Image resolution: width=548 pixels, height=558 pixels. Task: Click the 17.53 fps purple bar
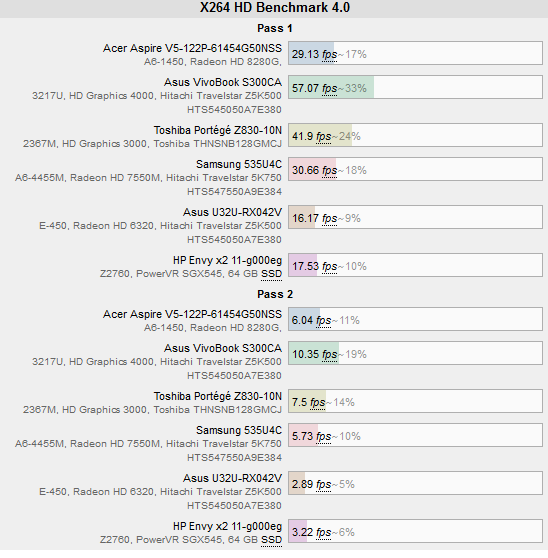302,265
